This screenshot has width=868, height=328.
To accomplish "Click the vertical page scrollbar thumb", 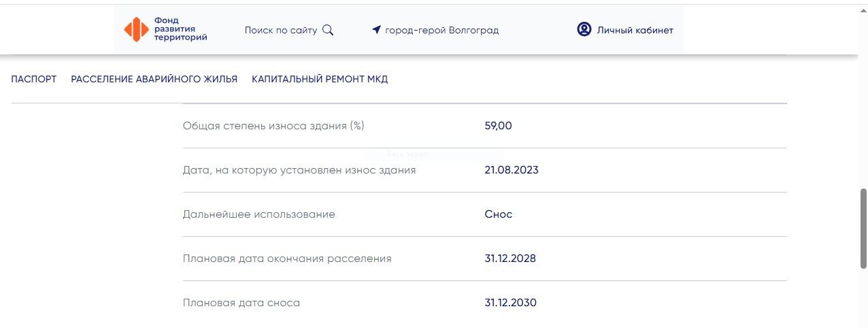I will pos(863,228).
